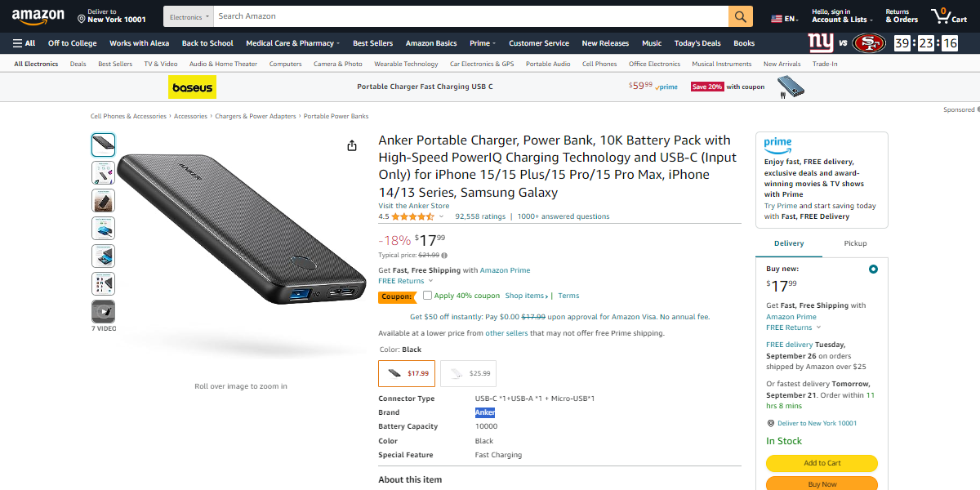Switch to the Pickup tab
Viewport: 980px width, 490px height.
coord(855,243)
